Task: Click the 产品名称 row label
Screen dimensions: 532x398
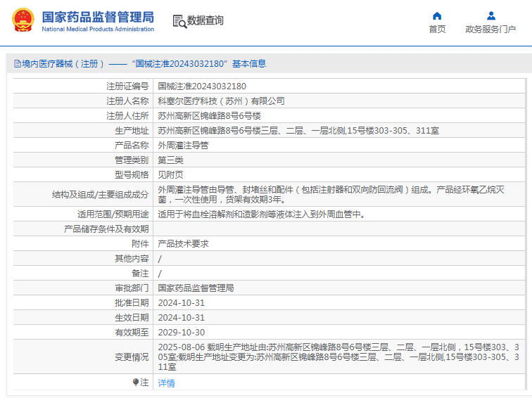Action: (x=132, y=146)
